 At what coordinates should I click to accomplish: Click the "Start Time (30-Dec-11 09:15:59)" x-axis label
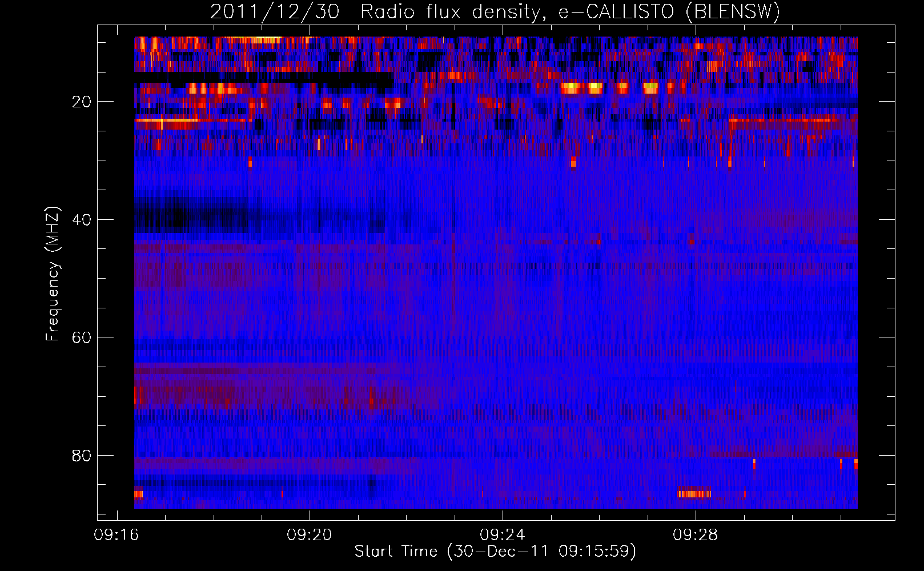[x=495, y=552]
